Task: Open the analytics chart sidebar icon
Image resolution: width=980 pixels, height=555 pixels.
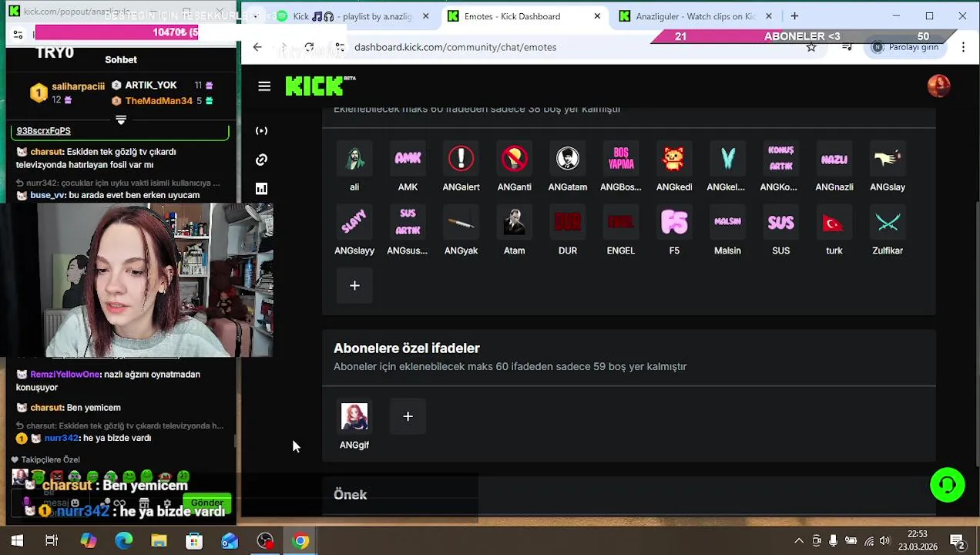Action: [x=262, y=189]
